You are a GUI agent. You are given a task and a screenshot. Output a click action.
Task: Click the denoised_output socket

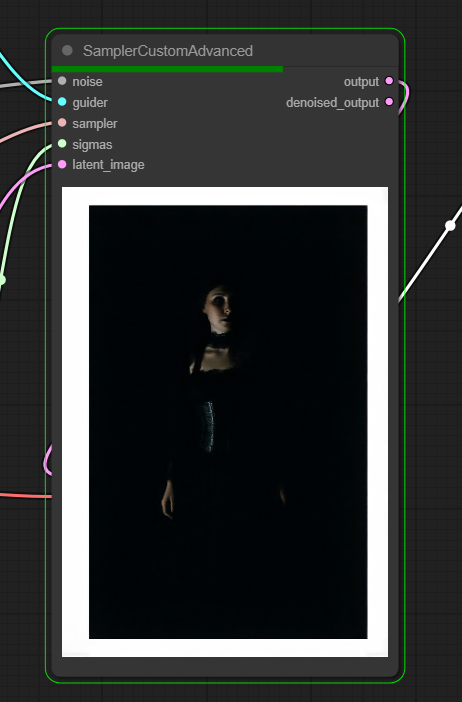click(x=389, y=102)
